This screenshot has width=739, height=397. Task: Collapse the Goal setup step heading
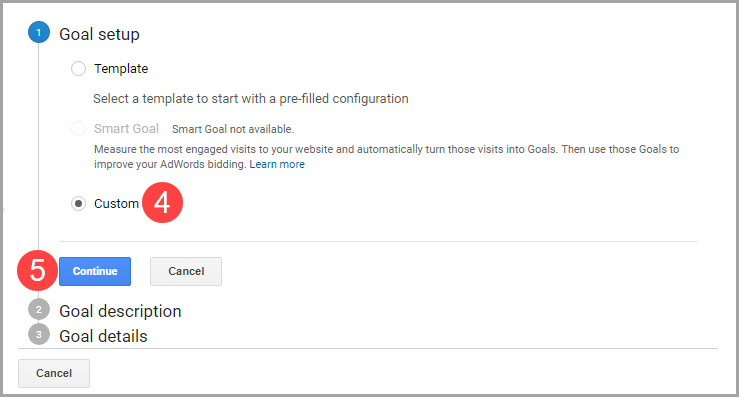[99, 34]
